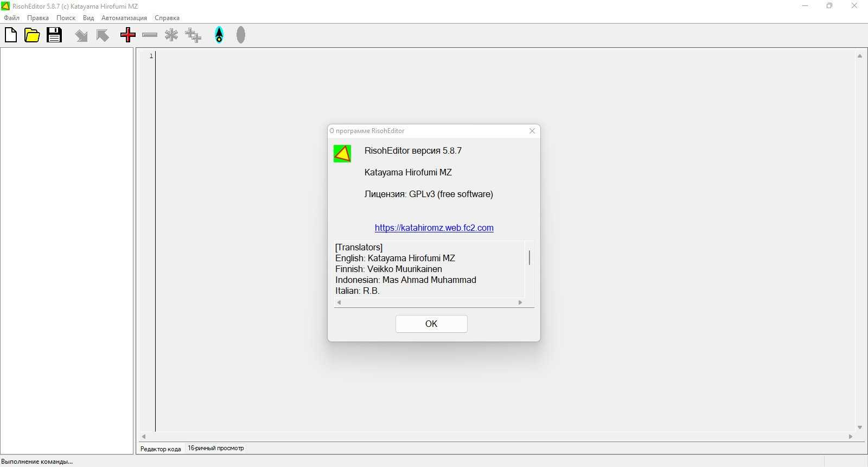
Task: Click translators list left scroll arrow
Action: coord(339,302)
